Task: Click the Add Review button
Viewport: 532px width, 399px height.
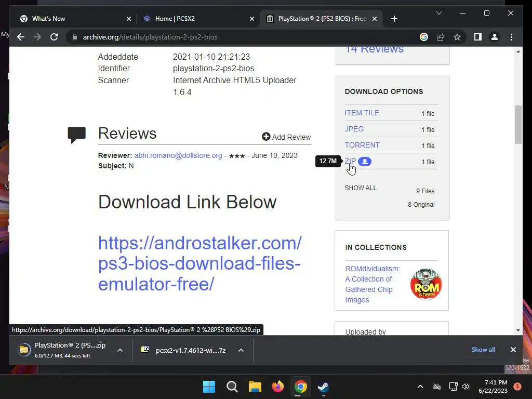Action: tap(286, 137)
